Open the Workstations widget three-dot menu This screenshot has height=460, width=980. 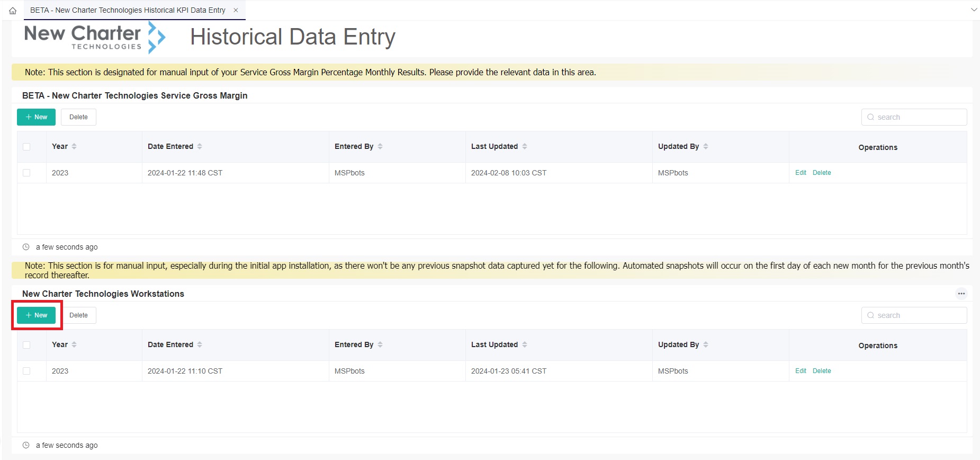(961, 294)
